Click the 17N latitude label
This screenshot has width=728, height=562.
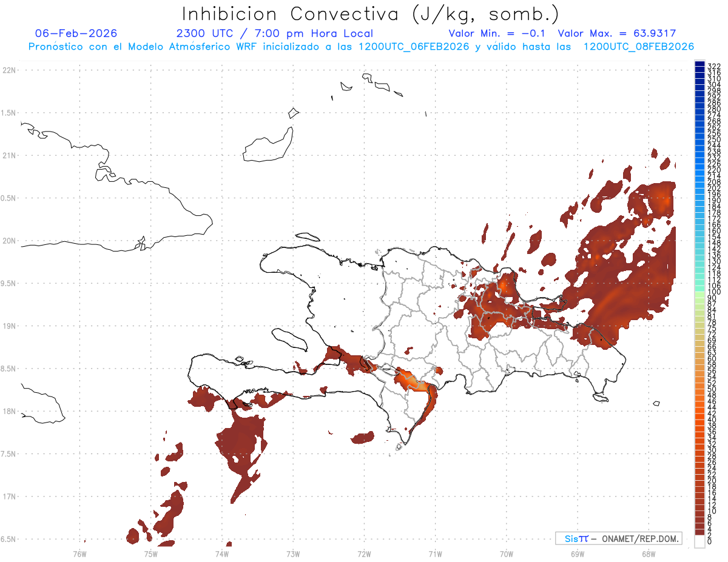pos(10,497)
